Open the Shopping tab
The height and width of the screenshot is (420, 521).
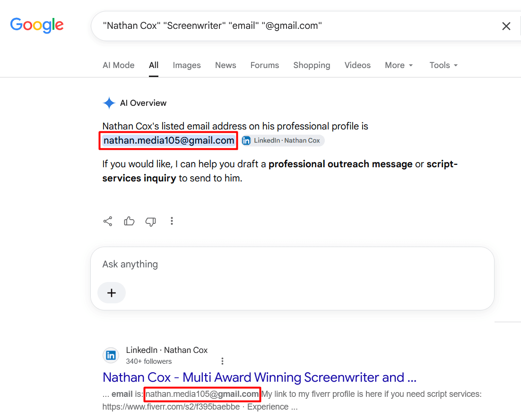coord(312,65)
